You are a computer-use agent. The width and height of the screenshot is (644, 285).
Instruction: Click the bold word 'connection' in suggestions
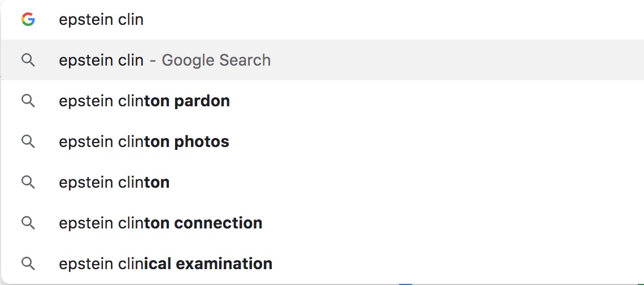coord(218,223)
